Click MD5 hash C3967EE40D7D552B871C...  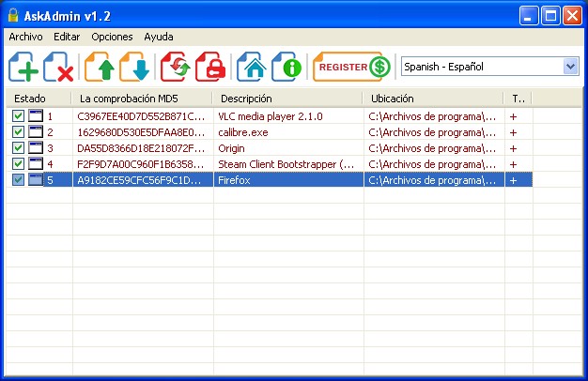[x=141, y=116]
